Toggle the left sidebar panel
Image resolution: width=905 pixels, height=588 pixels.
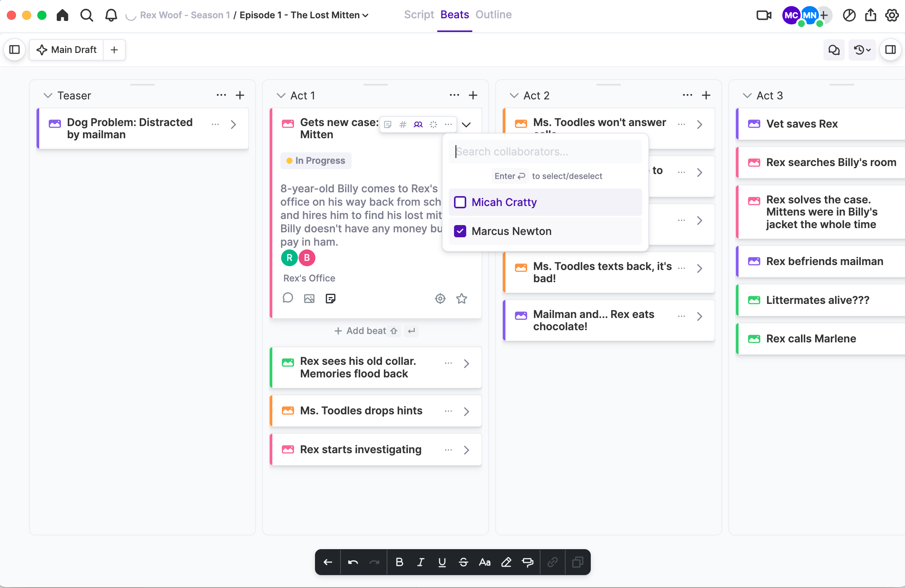[14, 50]
